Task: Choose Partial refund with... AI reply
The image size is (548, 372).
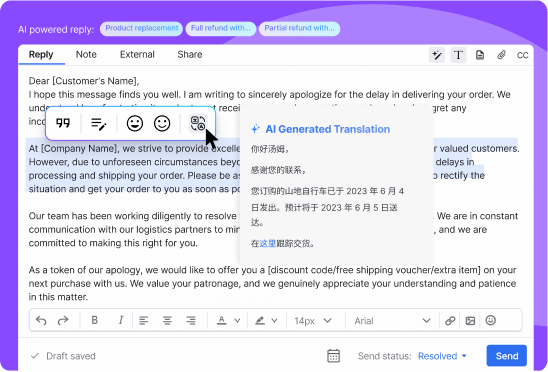Action: (299, 28)
